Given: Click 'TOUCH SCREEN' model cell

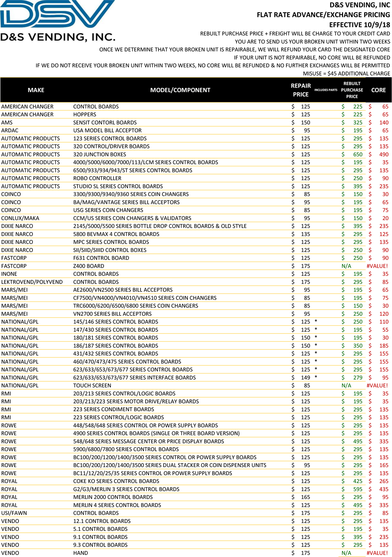Looking at the screenshot, I should pyautogui.click(x=92, y=385).
